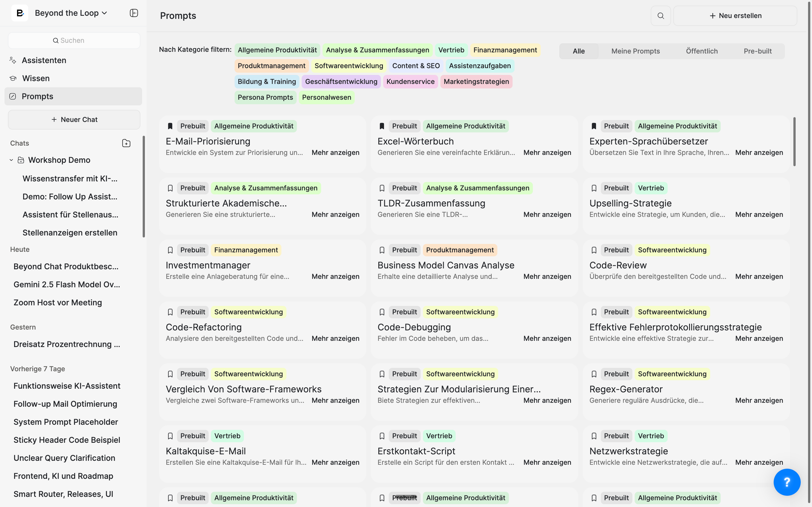Click the Suchen field in sidebar
Viewport: 812px width, 507px height.
click(x=74, y=41)
